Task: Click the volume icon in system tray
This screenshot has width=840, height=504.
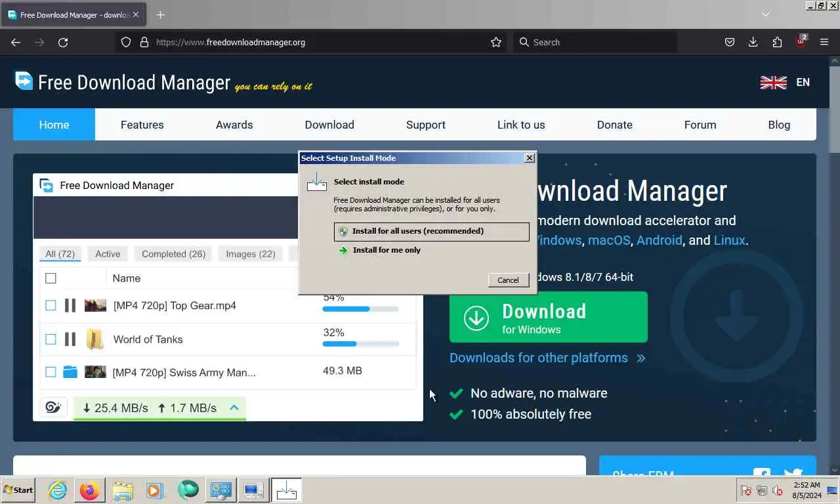Action: tap(778, 490)
